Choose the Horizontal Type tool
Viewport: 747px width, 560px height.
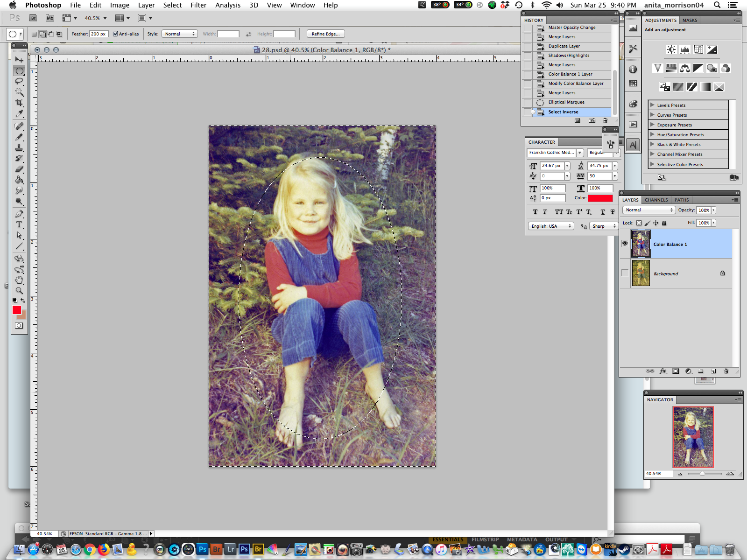(19, 224)
